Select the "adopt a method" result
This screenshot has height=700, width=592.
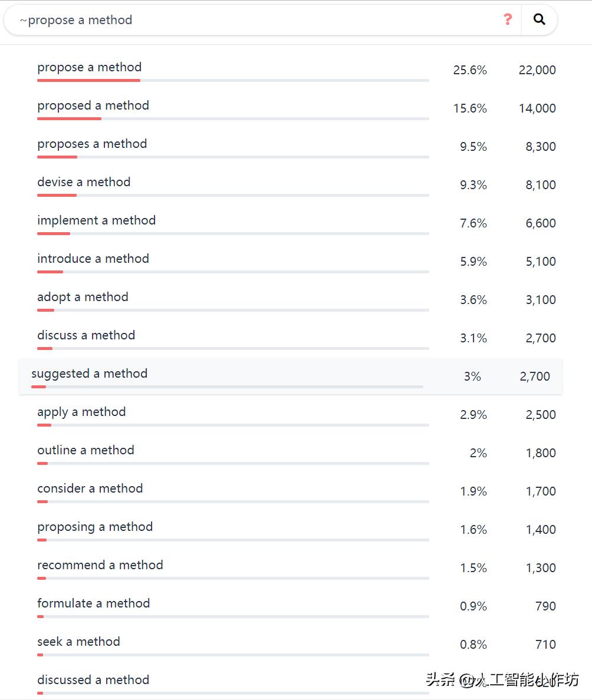83,298
